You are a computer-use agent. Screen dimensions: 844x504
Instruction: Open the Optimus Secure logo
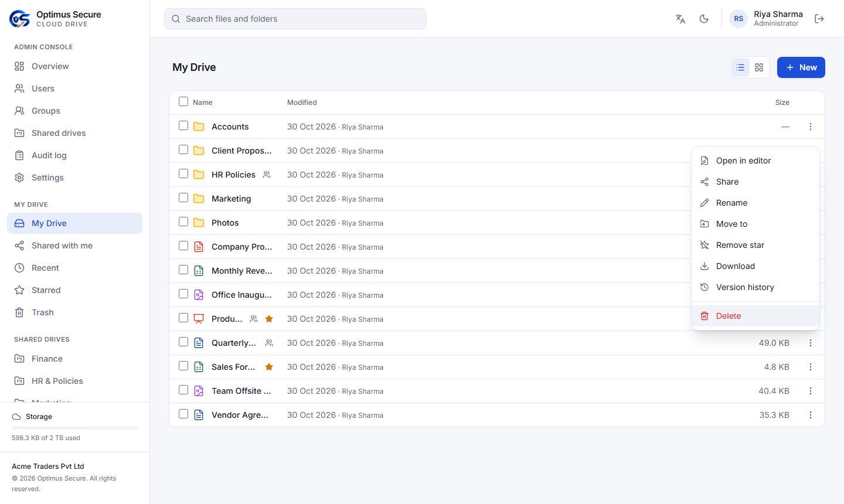click(19, 19)
